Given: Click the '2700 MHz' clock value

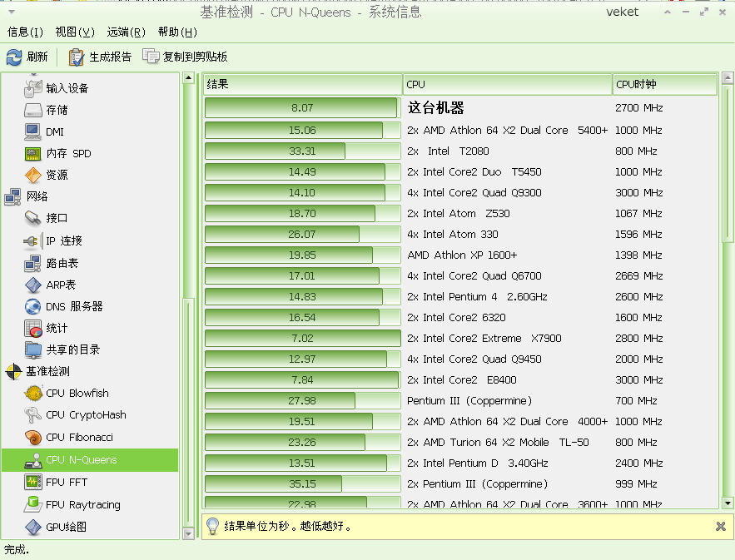Looking at the screenshot, I should (x=639, y=108).
